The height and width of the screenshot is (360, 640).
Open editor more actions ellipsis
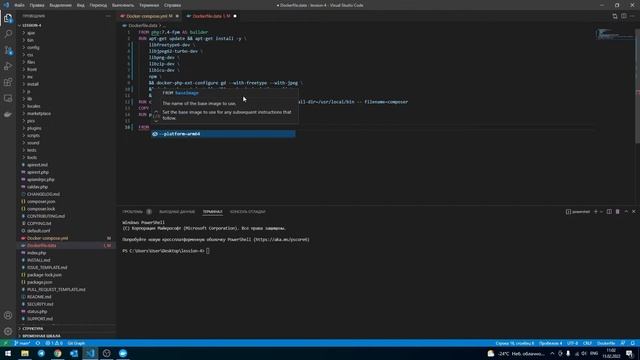[633, 16]
